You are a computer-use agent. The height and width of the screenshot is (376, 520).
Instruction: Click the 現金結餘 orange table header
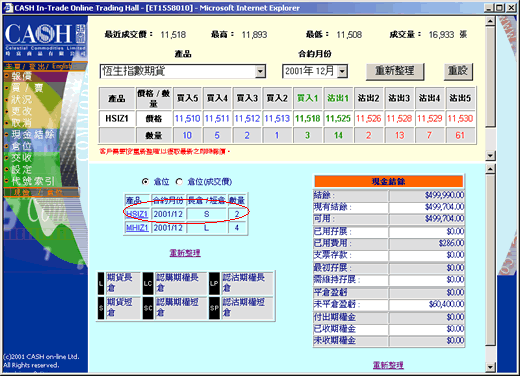pyautogui.click(x=389, y=181)
